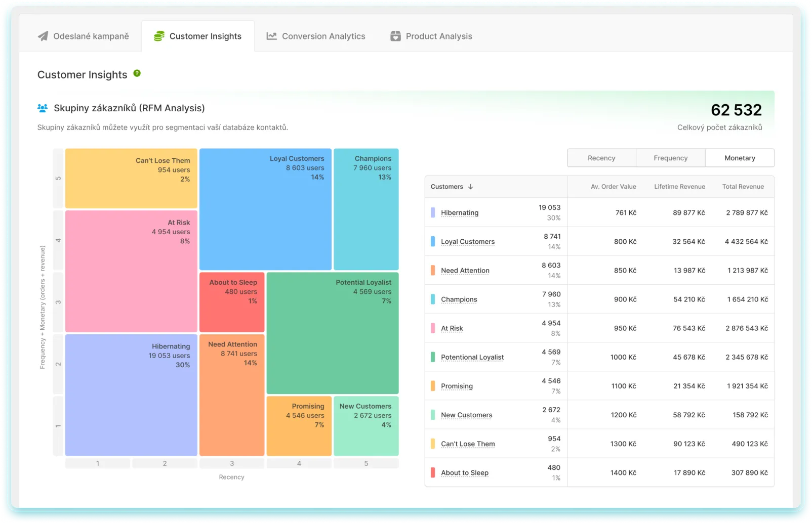The image size is (812, 524).
Task: Click the Product Analysis box icon
Action: [395, 36]
